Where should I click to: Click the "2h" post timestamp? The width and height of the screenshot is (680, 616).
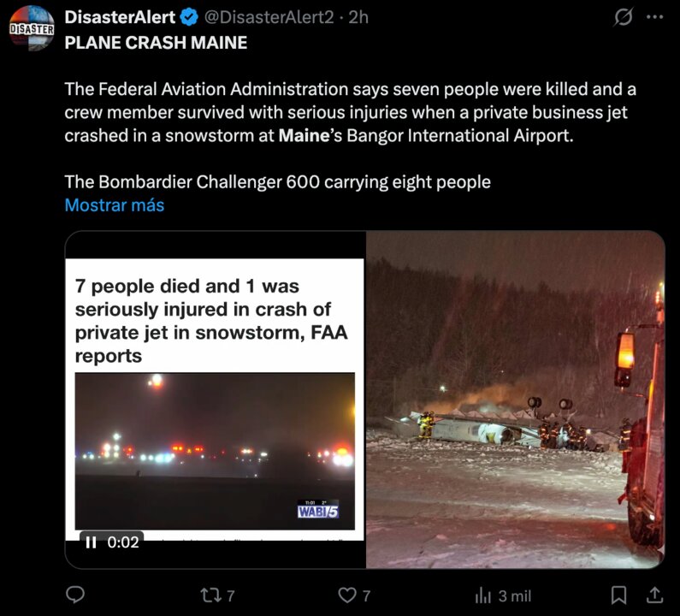click(358, 17)
